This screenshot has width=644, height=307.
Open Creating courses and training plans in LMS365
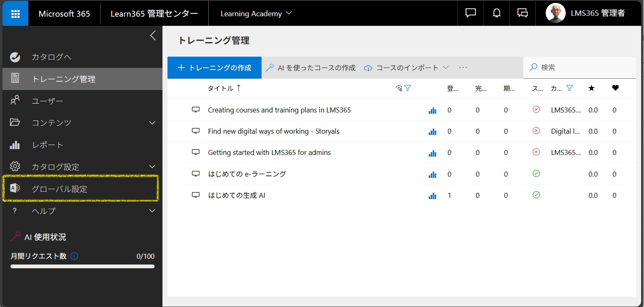point(280,110)
